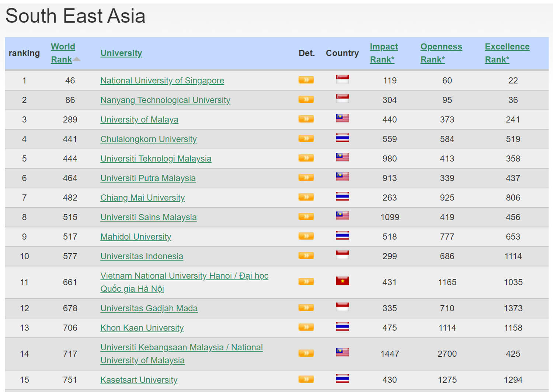Image resolution: width=553 pixels, height=392 pixels.
Task: Open Universiti Teknologi Malaysia link
Action: point(156,159)
